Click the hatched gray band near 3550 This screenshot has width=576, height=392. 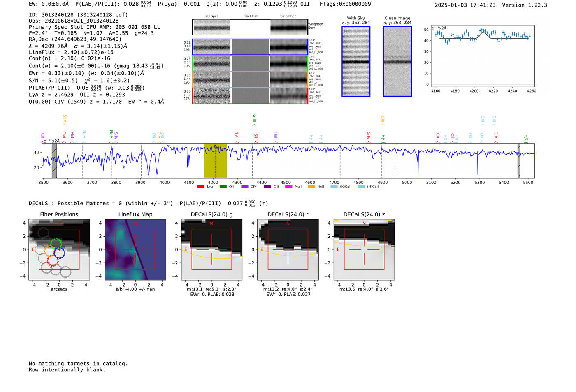click(54, 161)
